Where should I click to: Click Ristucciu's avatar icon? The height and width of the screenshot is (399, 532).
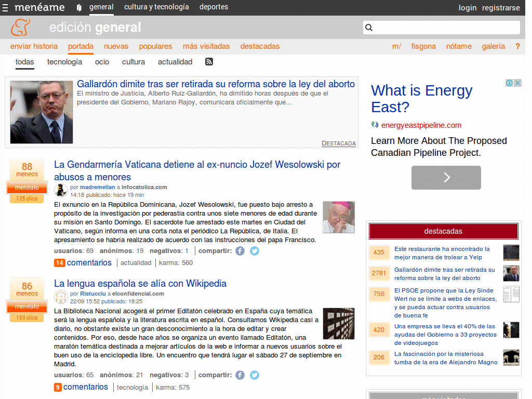[x=61, y=297]
